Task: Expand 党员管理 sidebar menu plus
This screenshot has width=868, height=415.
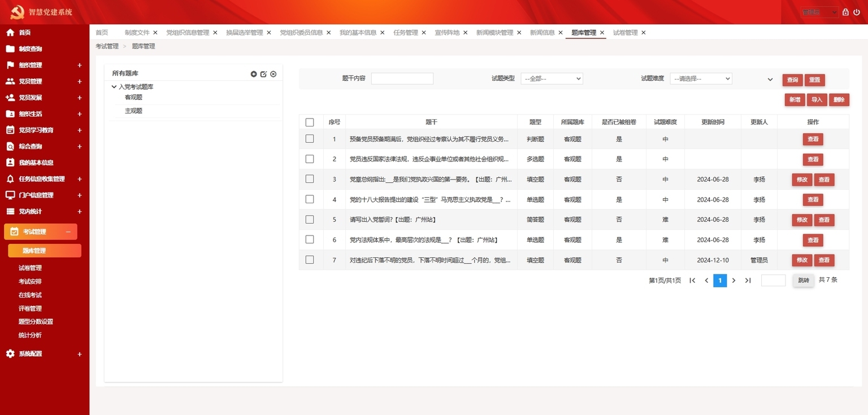Action: pos(80,81)
